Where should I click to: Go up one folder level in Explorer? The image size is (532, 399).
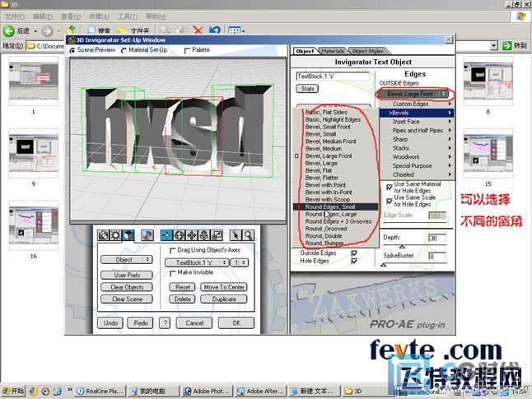[x=72, y=30]
